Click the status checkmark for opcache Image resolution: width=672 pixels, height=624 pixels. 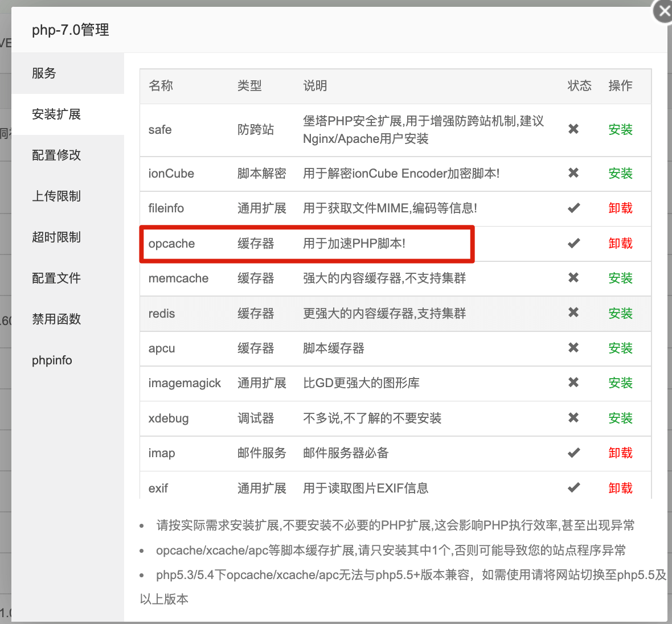tap(573, 243)
